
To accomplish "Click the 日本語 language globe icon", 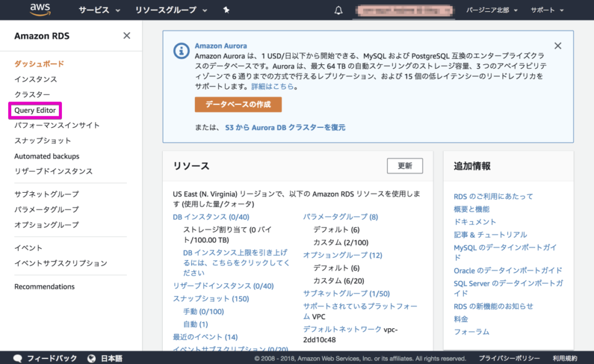I will point(92,357).
